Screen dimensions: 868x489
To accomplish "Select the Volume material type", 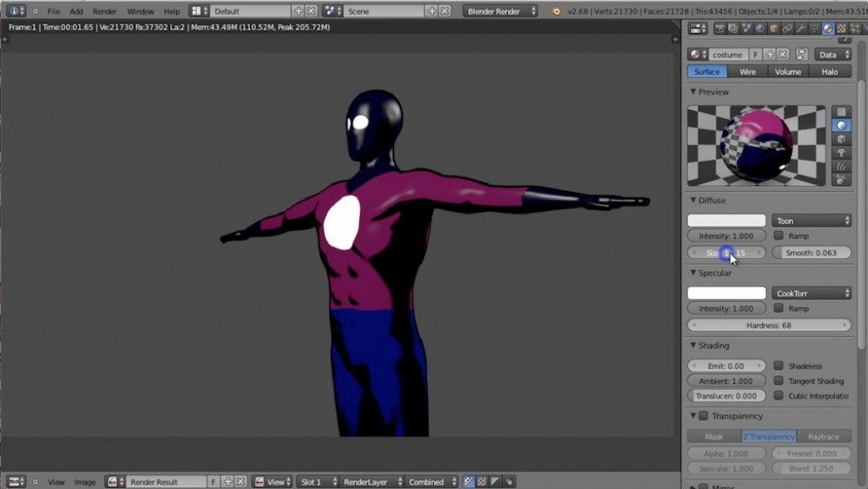I will (x=788, y=72).
